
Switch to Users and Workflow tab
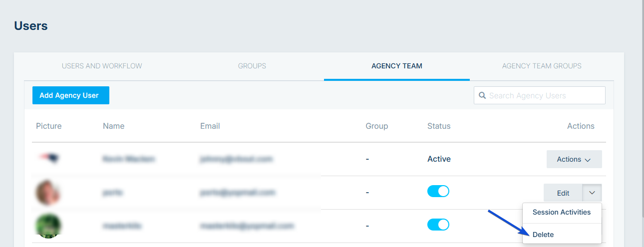102,66
